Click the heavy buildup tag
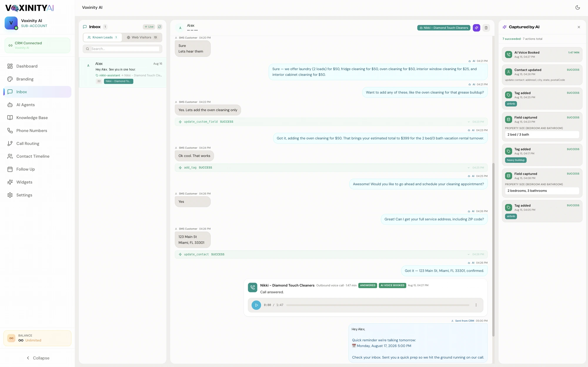588x367 pixels. click(x=515, y=160)
